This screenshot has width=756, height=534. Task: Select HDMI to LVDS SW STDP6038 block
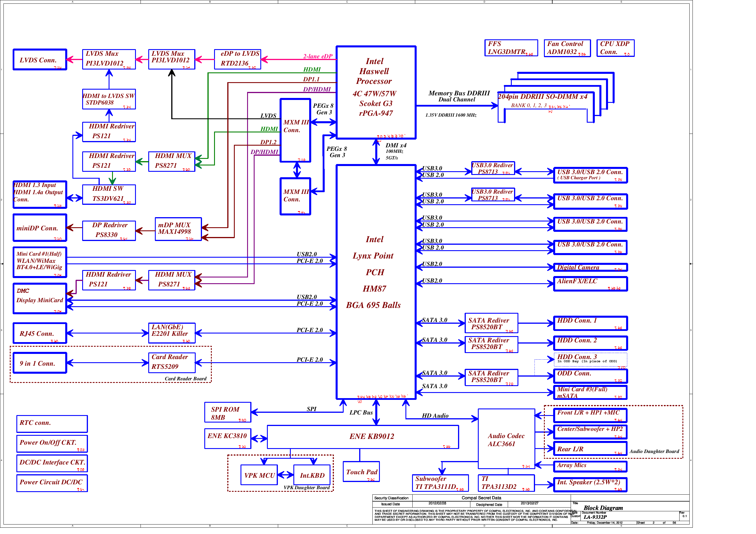tap(109, 99)
